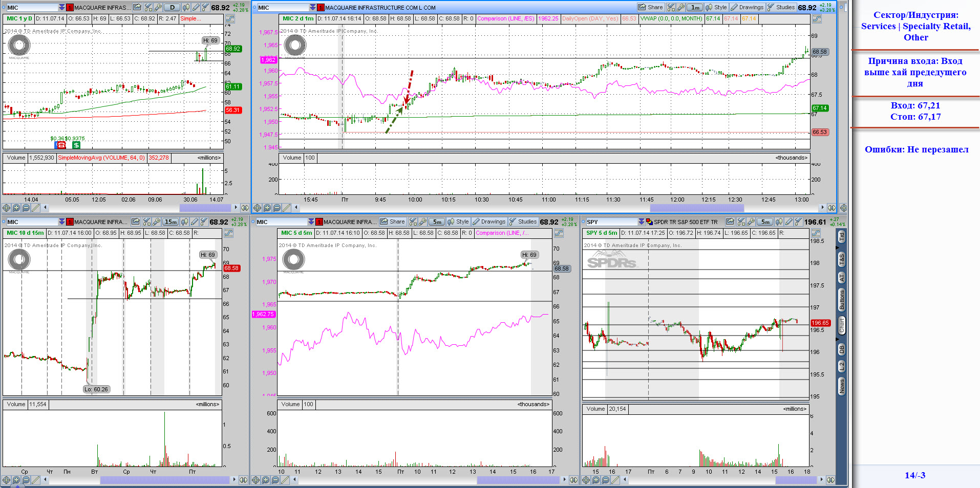Change the D timeframe in the daily chart

(172, 7)
